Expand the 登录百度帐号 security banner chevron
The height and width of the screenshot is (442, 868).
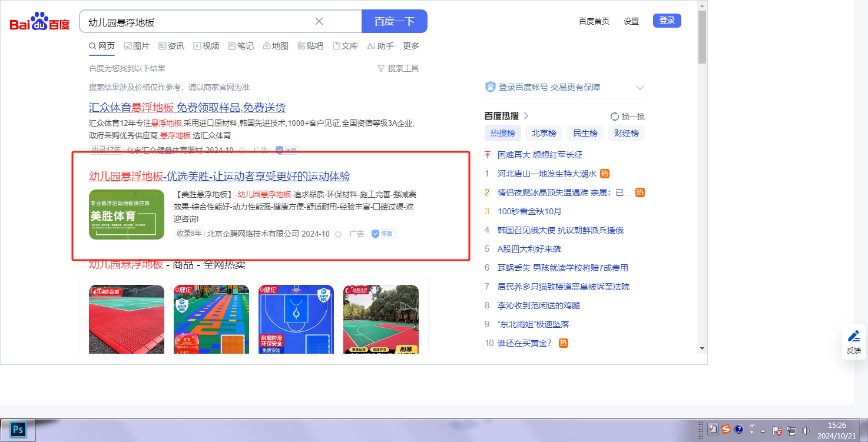click(640, 88)
